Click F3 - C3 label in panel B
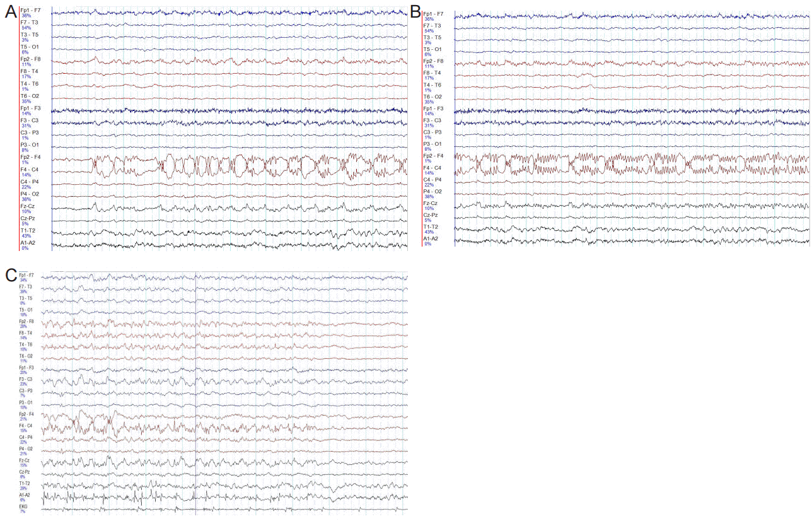 coord(432,120)
